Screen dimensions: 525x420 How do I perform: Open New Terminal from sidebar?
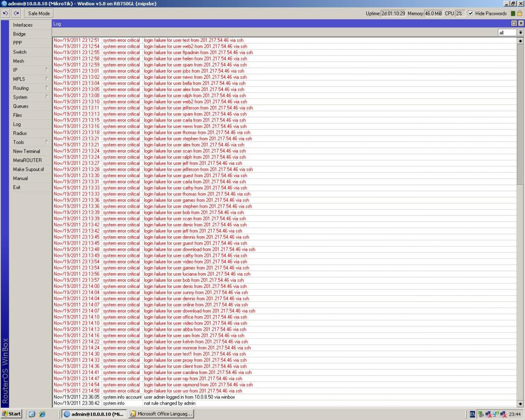click(x=26, y=151)
